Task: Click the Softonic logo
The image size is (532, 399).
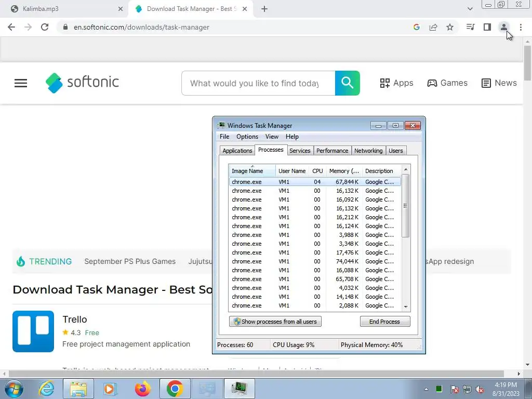Action: [83, 83]
